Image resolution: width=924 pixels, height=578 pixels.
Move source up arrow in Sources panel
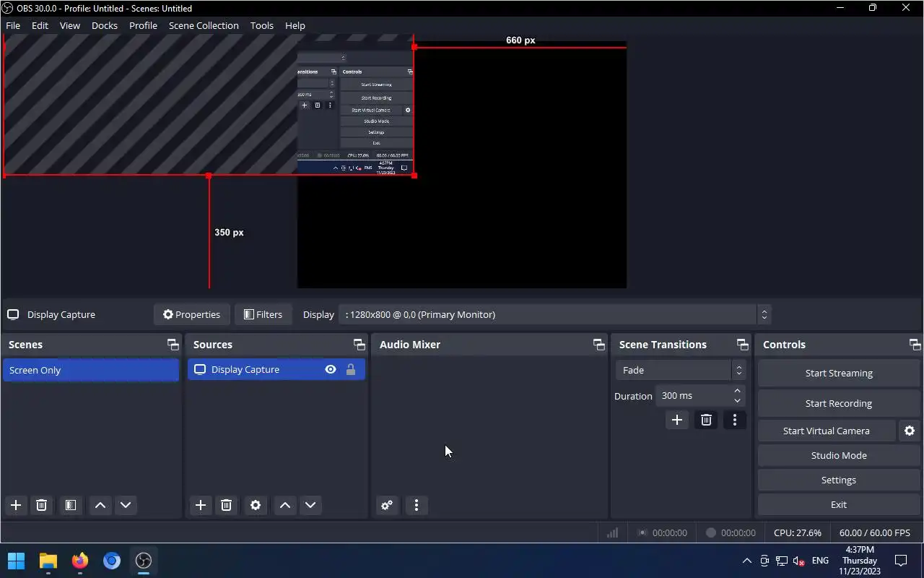285,505
